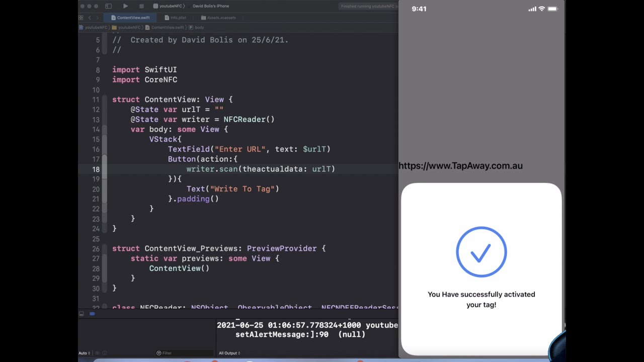This screenshot has width=644, height=362.
Task: Tap the blue checkmark circle in NFC sheet
Action: point(481,252)
